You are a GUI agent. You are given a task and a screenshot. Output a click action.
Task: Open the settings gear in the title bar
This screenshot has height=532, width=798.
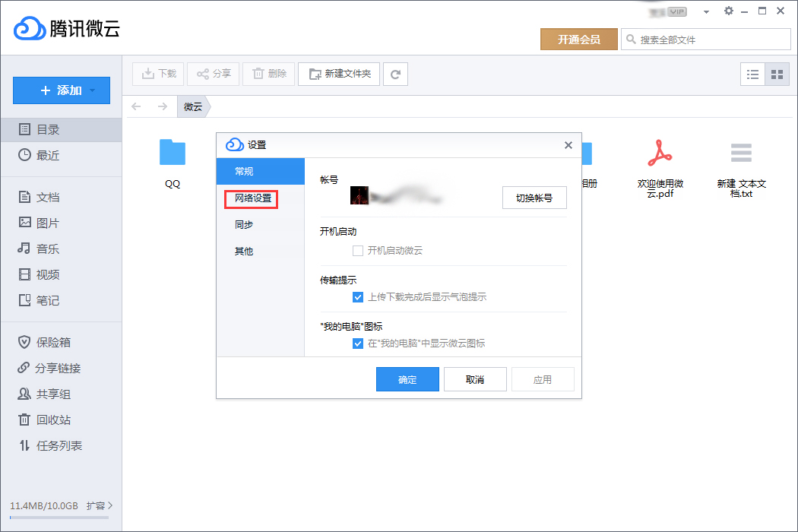coord(728,11)
